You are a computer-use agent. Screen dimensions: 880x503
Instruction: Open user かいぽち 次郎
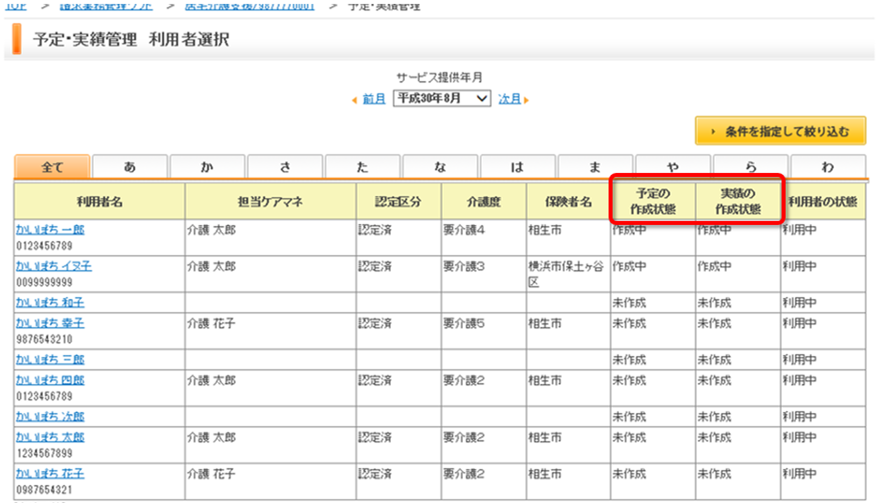point(50,417)
